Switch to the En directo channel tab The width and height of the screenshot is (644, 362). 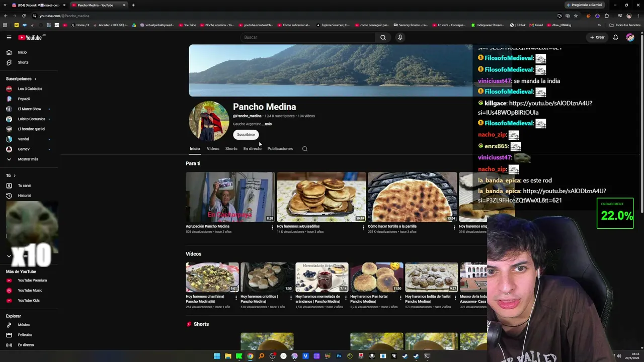(253, 149)
